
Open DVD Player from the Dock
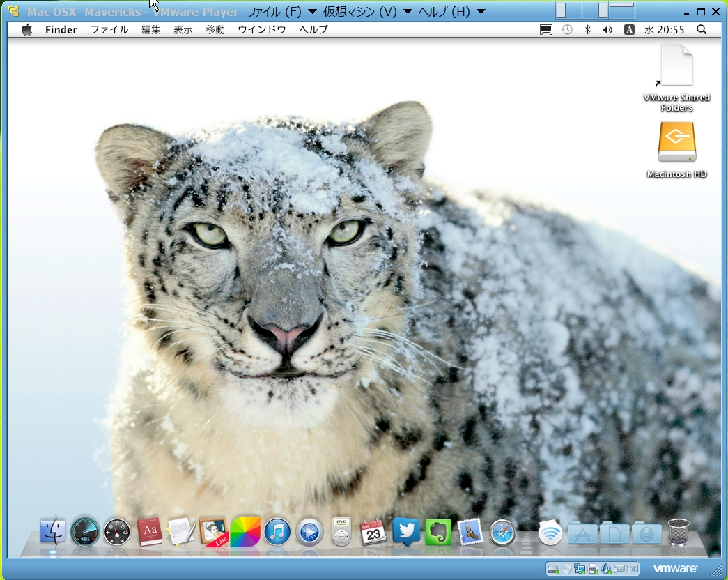pyautogui.click(x=341, y=533)
